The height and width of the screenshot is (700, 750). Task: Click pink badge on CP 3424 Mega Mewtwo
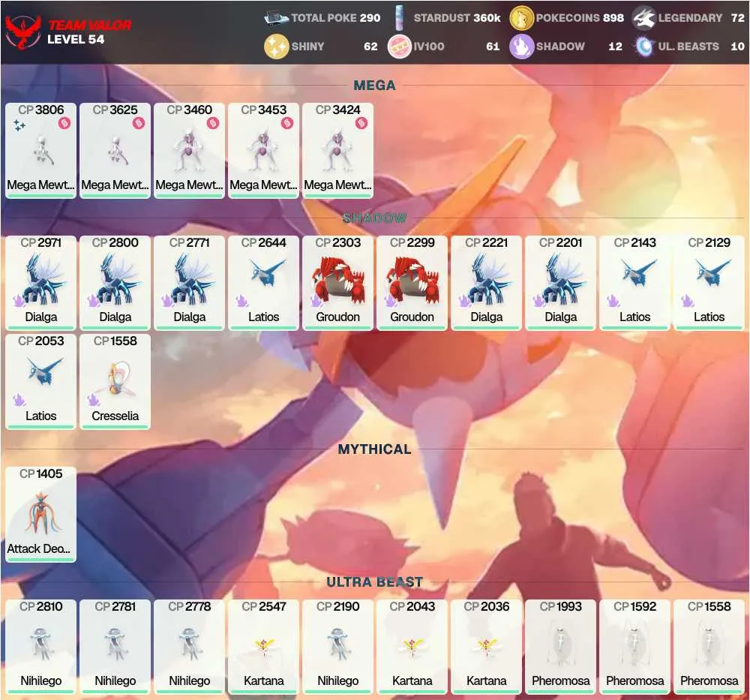[x=361, y=124]
